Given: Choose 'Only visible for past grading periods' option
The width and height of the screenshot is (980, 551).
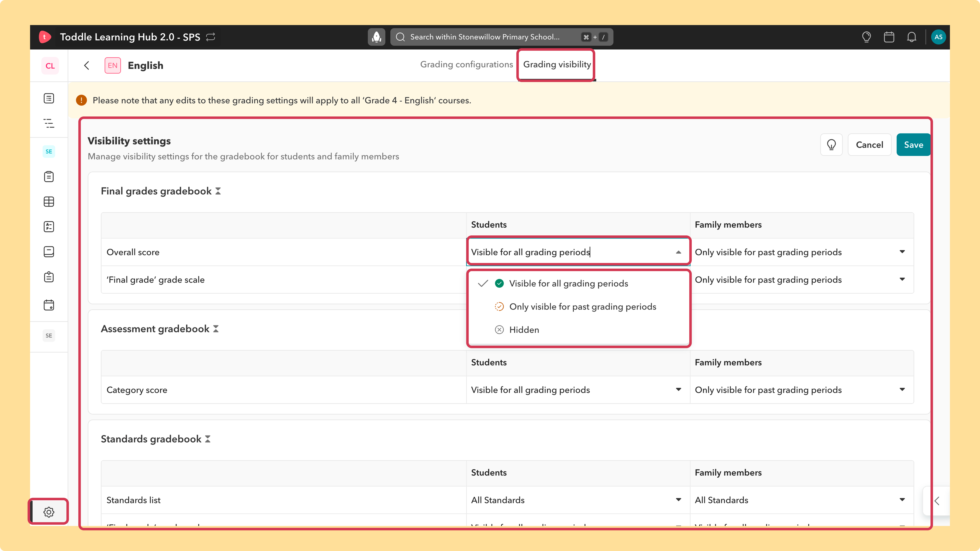Looking at the screenshot, I should (578, 306).
